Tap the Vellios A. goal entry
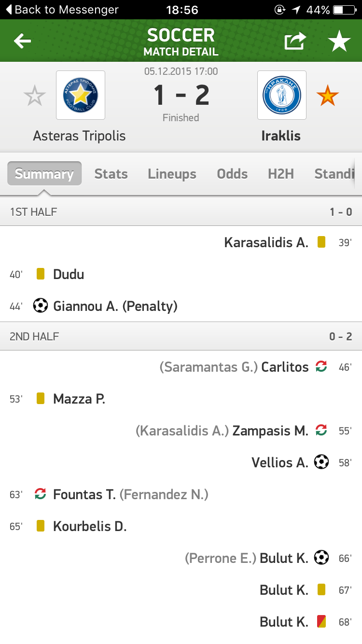This screenshot has width=362, height=644. pyautogui.click(x=280, y=462)
